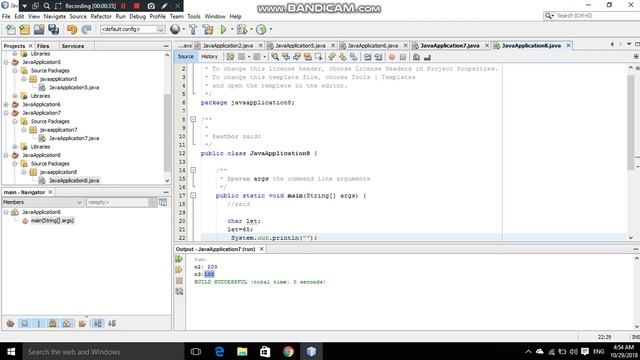Screen dimensions: 640x360
Task: Select JavaApplication8.java in Projects tree
Action: click(74, 180)
